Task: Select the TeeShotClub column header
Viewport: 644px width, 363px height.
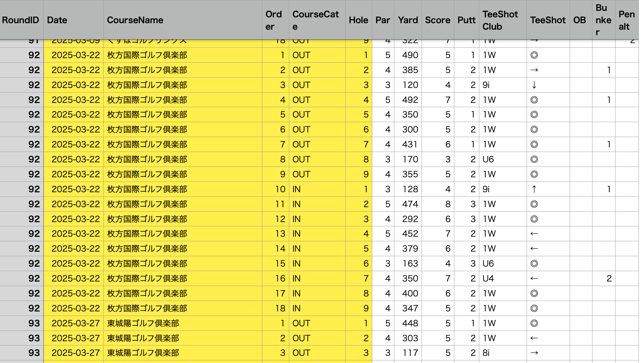Action: [500, 20]
